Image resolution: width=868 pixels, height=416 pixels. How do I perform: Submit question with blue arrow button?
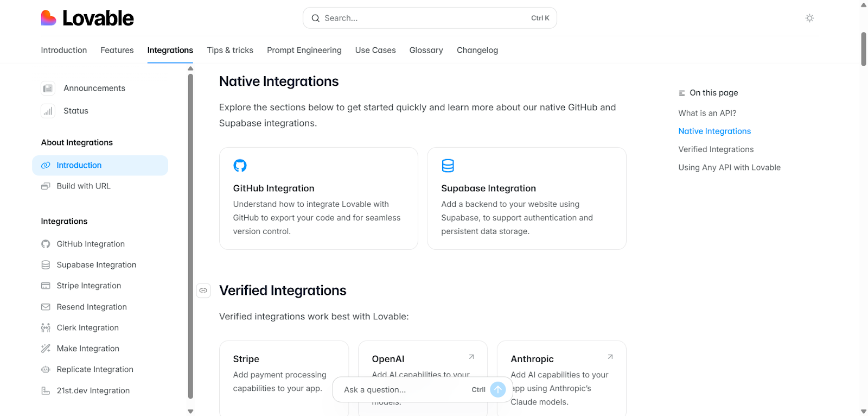click(498, 389)
